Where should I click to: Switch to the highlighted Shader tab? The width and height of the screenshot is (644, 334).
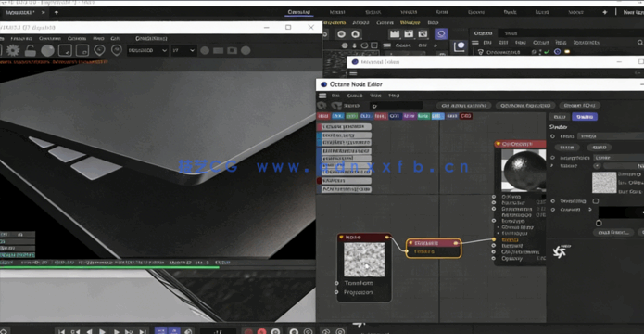(x=585, y=117)
